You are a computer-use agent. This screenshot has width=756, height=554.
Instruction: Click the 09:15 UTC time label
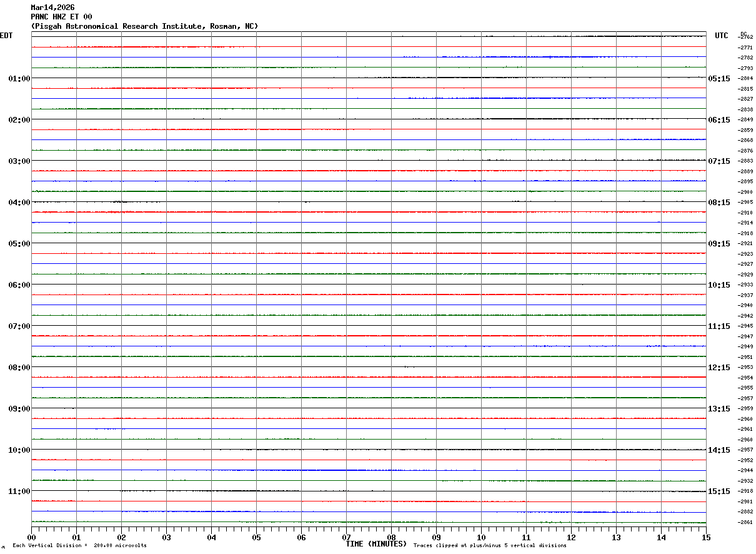point(719,244)
